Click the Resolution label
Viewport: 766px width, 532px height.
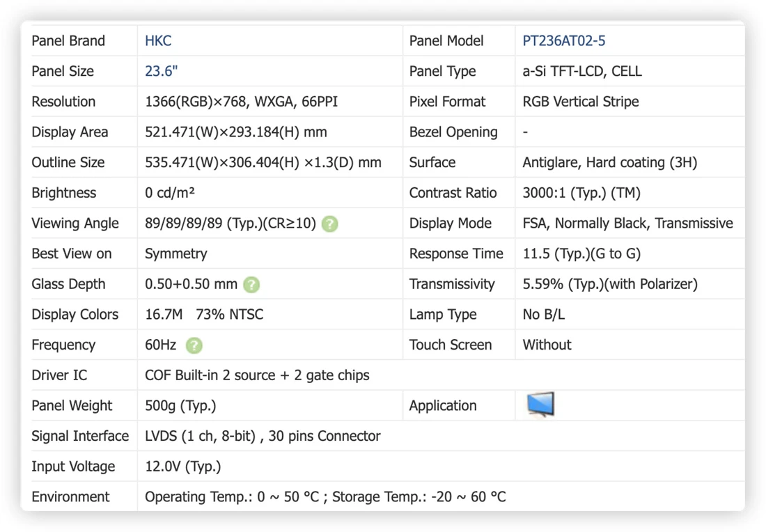63,102
